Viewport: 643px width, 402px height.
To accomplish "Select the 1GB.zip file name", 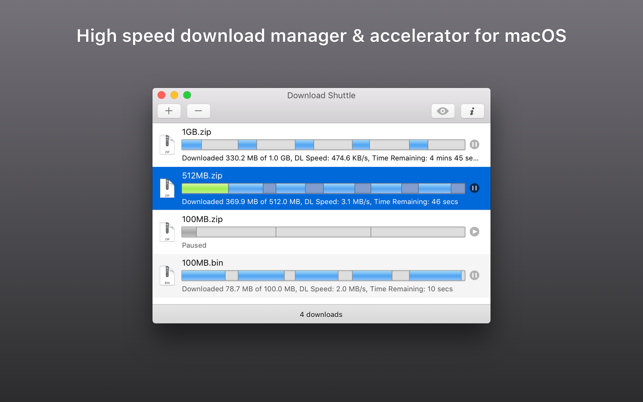I will tap(196, 132).
